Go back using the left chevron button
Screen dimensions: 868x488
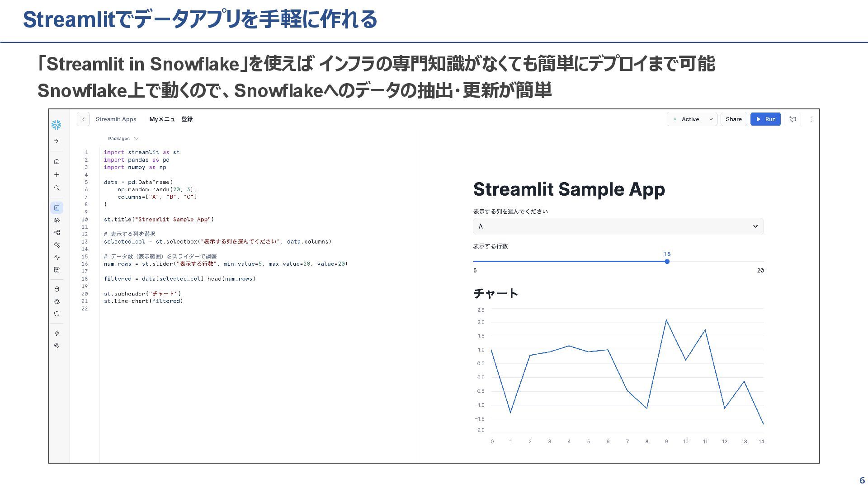click(83, 119)
